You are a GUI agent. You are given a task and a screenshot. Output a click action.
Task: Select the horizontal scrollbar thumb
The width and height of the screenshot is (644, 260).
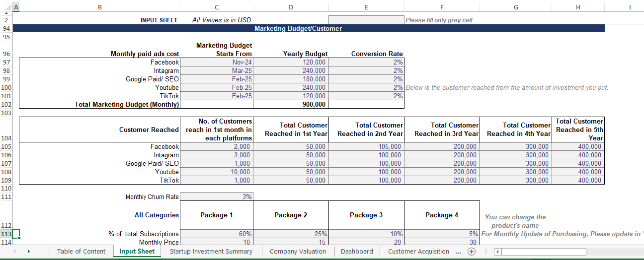545,252
